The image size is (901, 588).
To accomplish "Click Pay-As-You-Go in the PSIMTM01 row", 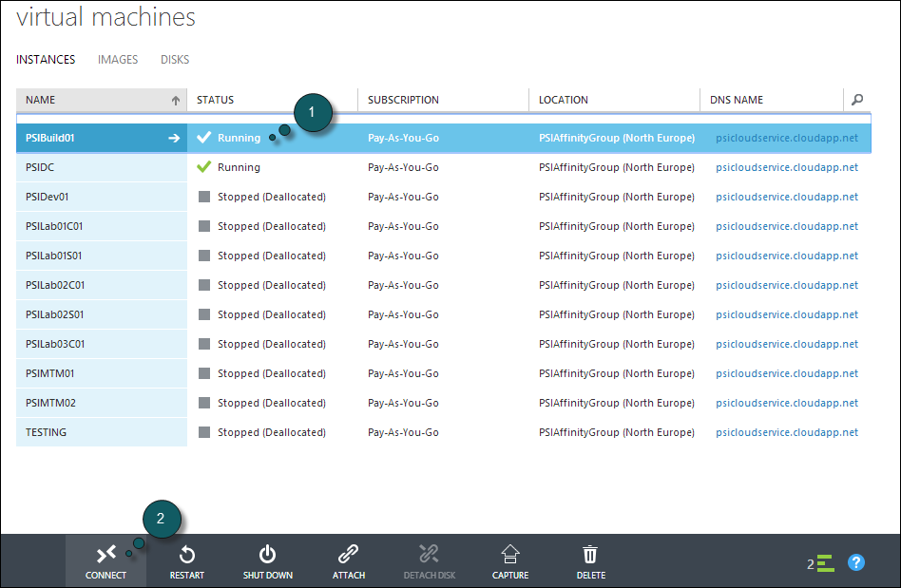I will (403, 374).
